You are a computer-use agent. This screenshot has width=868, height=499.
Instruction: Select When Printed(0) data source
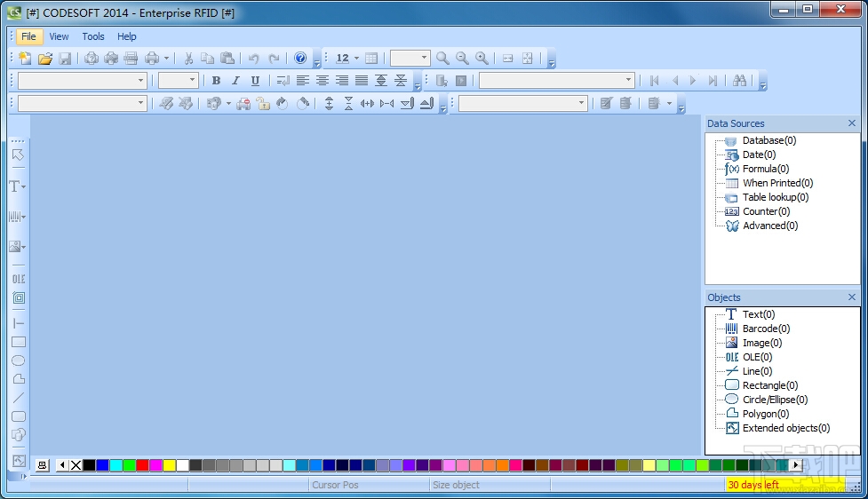777,183
